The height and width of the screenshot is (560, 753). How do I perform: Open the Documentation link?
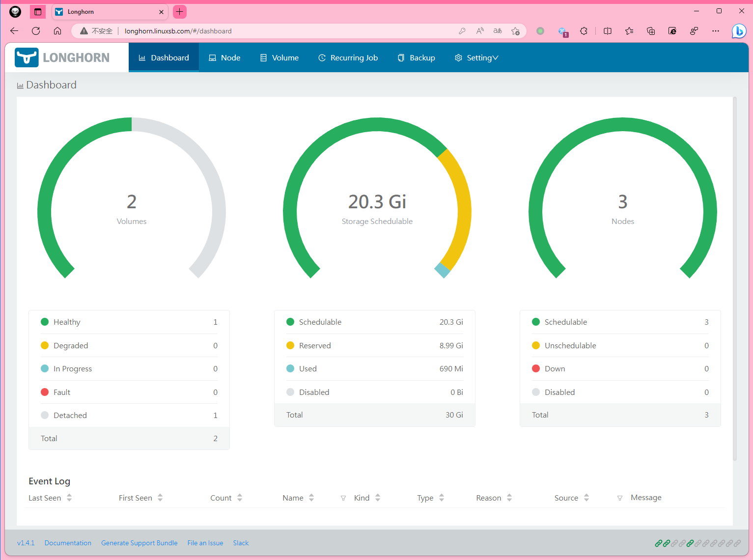pos(68,543)
